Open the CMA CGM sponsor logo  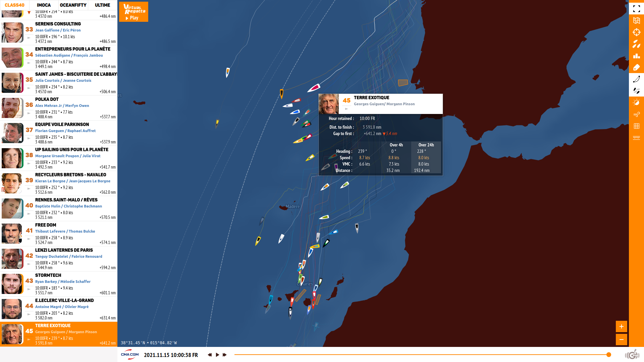(130, 355)
